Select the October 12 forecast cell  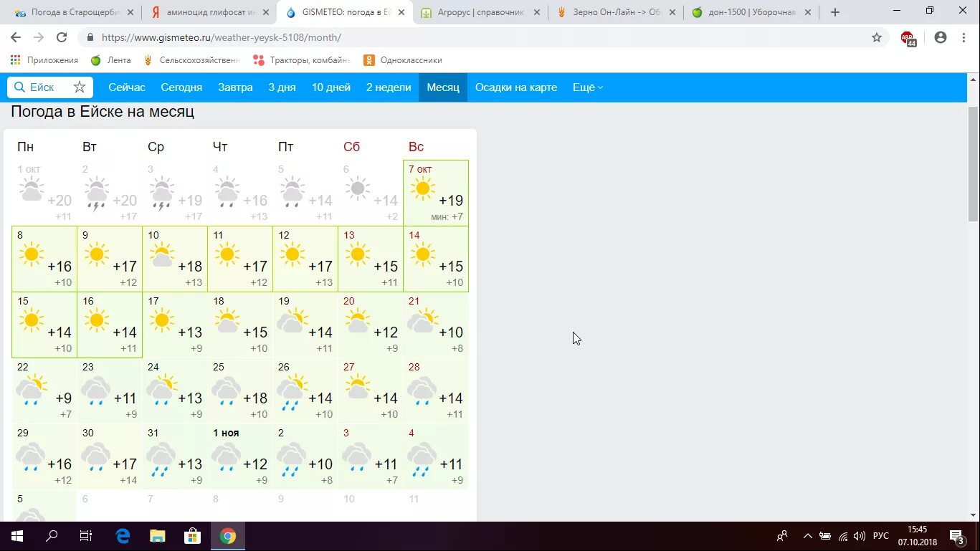click(305, 259)
